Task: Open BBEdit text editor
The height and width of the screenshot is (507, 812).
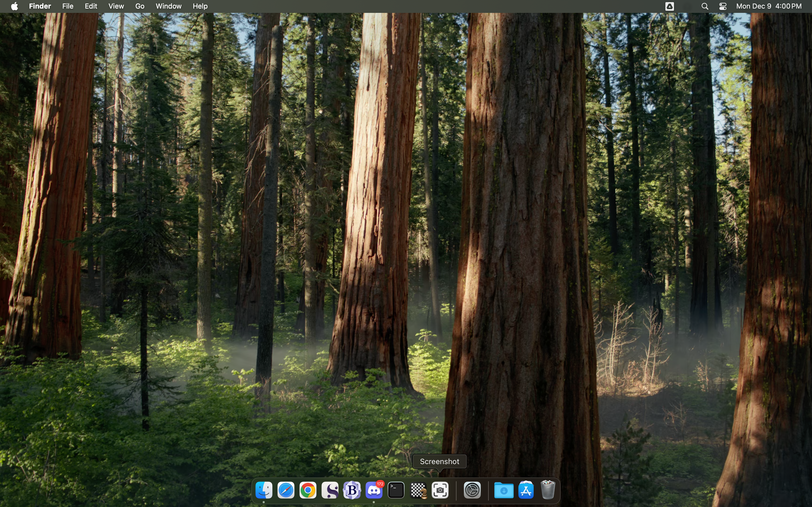Action: (351, 491)
